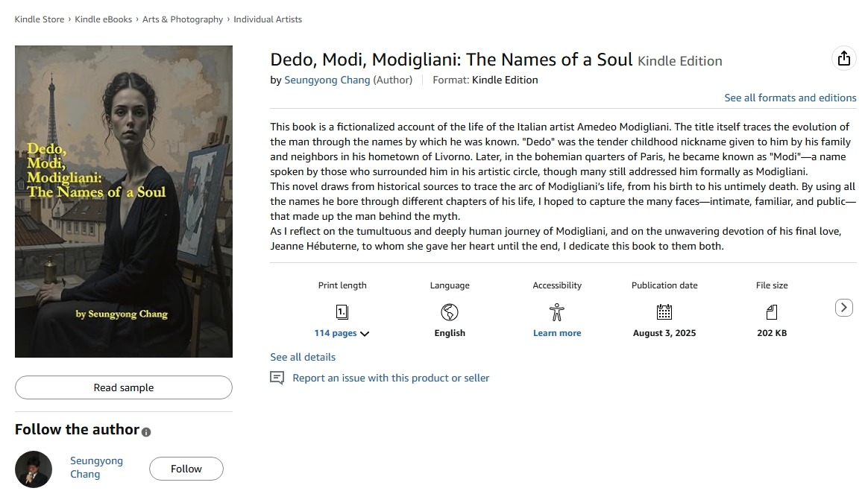Click the info icon beside Follow the author
This screenshot has height=494, width=868.
pos(146,432)
